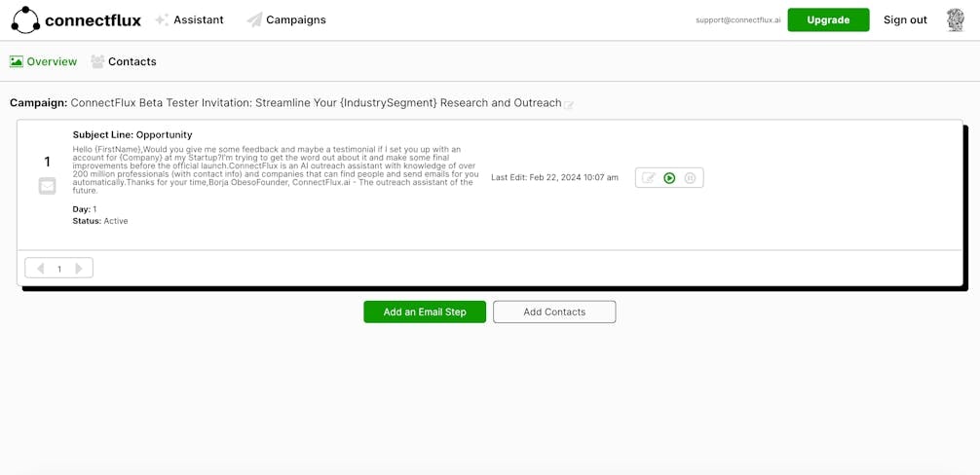Open the user avatar profile picture
Viewport: 980px width, 475px height.
956,20
